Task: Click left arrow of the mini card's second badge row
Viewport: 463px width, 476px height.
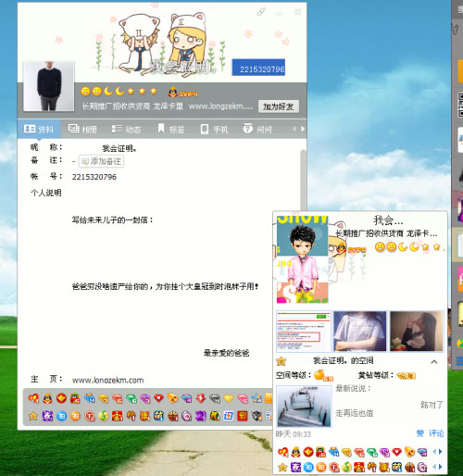Action: pos(434,467)
